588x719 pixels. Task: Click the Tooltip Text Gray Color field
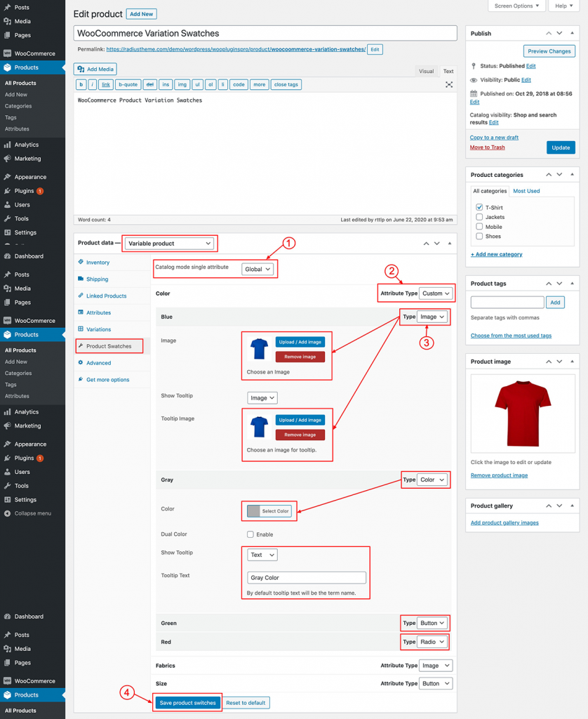[306, 578]
